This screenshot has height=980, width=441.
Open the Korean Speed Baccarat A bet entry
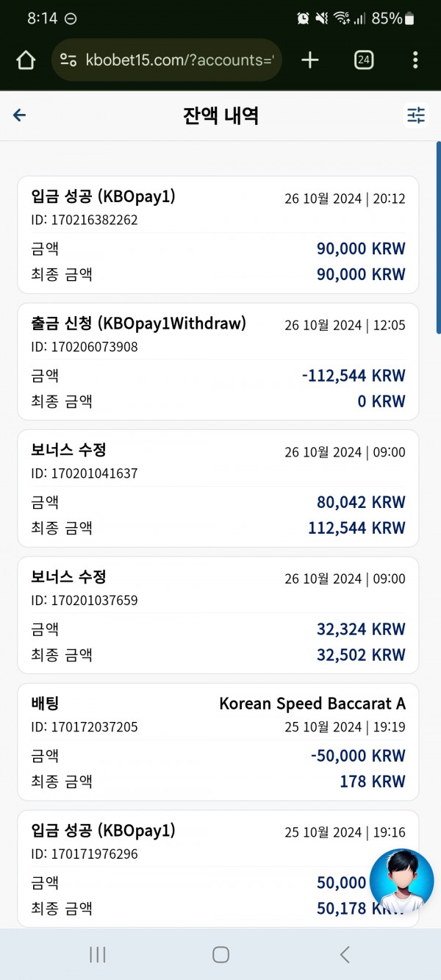[218, 742]
